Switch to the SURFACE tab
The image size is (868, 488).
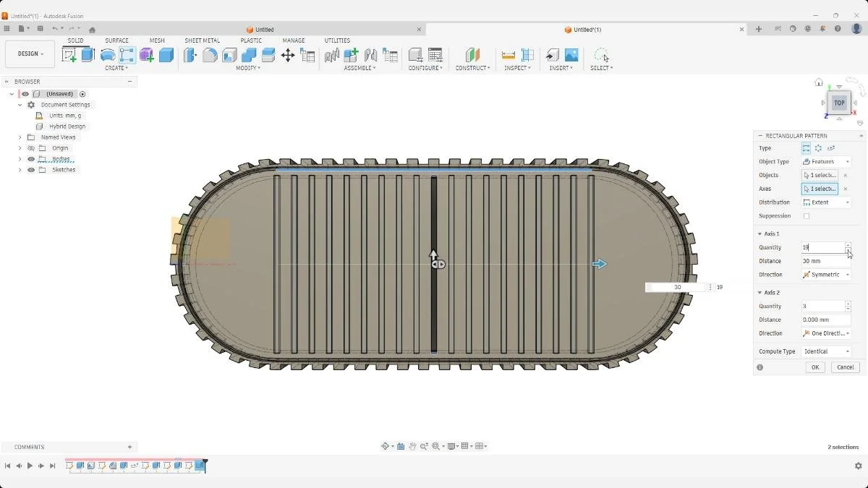(116, 40)
